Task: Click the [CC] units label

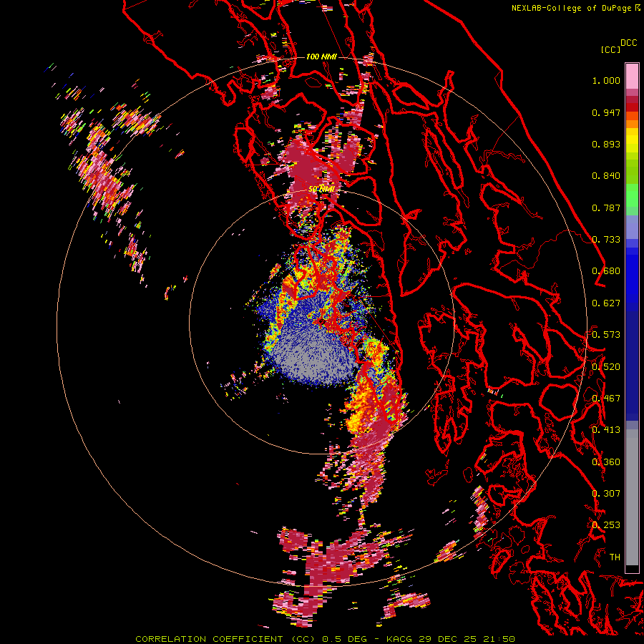Action: pyautogui.click(x=611, y=49)
